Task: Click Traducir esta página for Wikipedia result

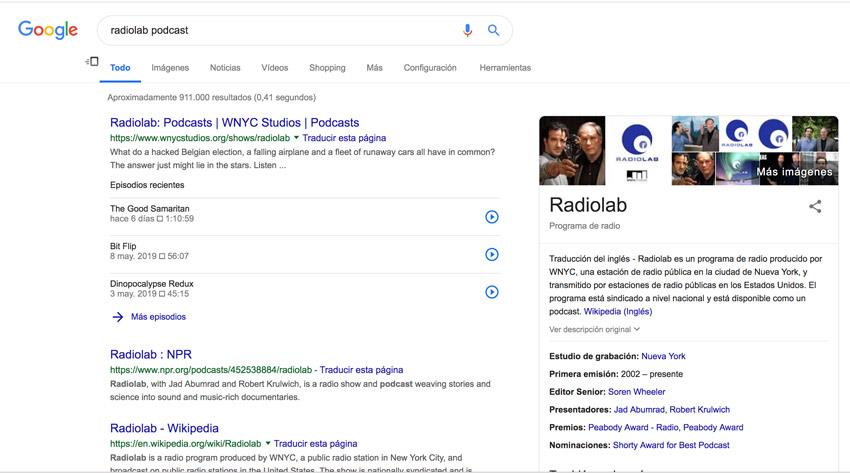Action: point(315,443)
